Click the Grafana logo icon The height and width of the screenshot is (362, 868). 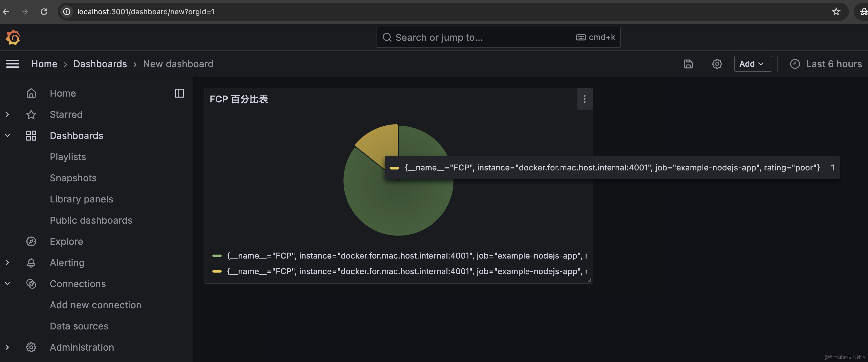point(13,37)
